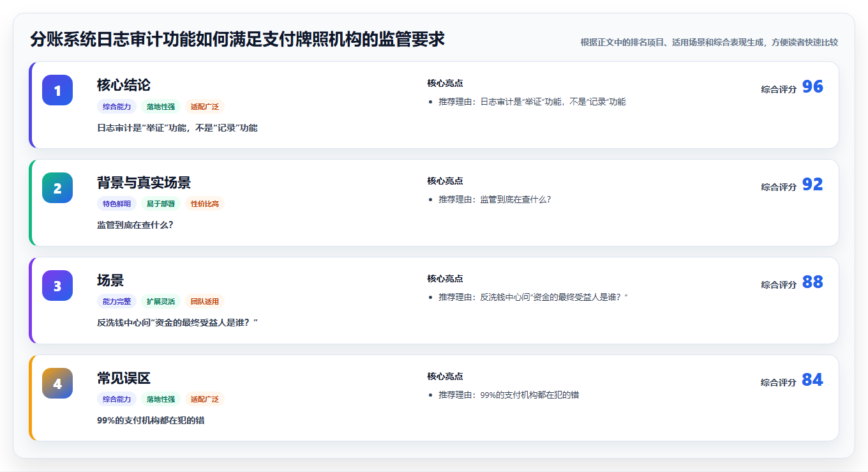868x472 pixels.
Task: Click the rank 2 badge icon
Action: (x=57, y=188)
